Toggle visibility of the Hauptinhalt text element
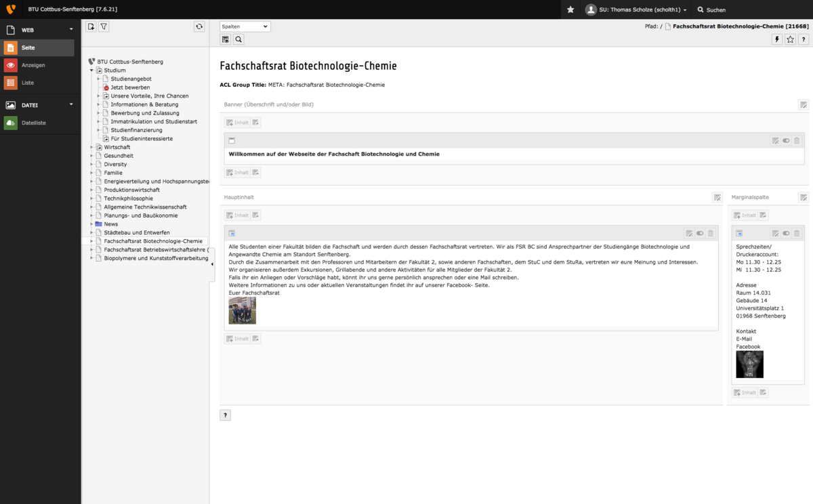Screen dimensions: 813x504 pos(700,233)
